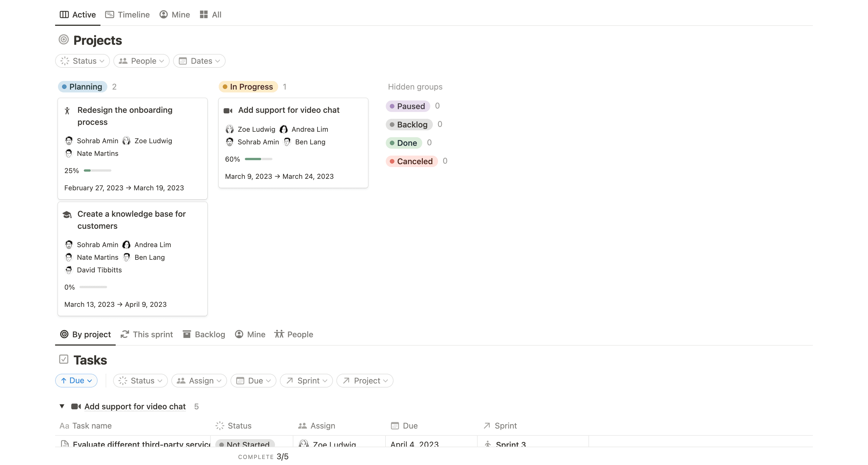Screen dimensions: 868x465
Task: Open the Redesign the onboarding process project card
Action: pyautogui.click(x=125, y=116)
